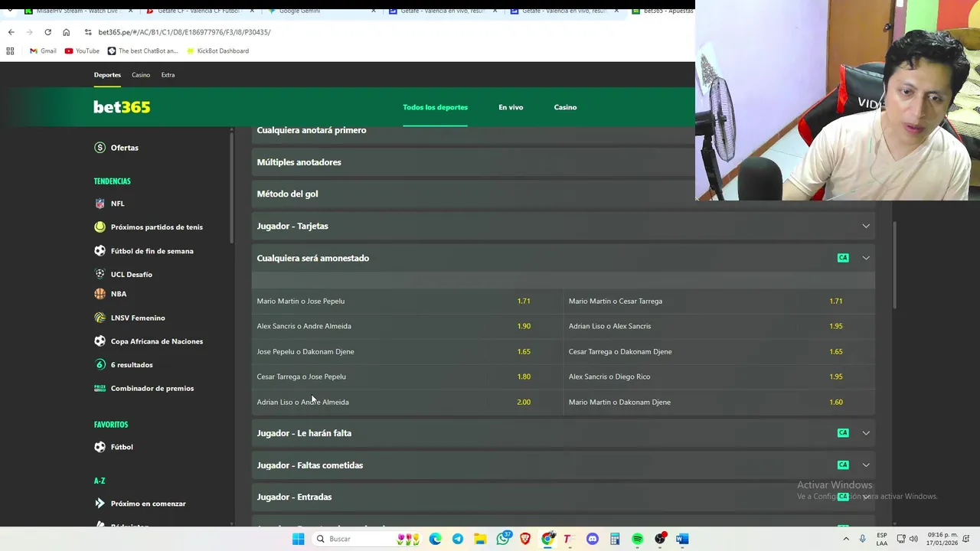Open File Explorer from the taskbar

(x=480, y=539)
